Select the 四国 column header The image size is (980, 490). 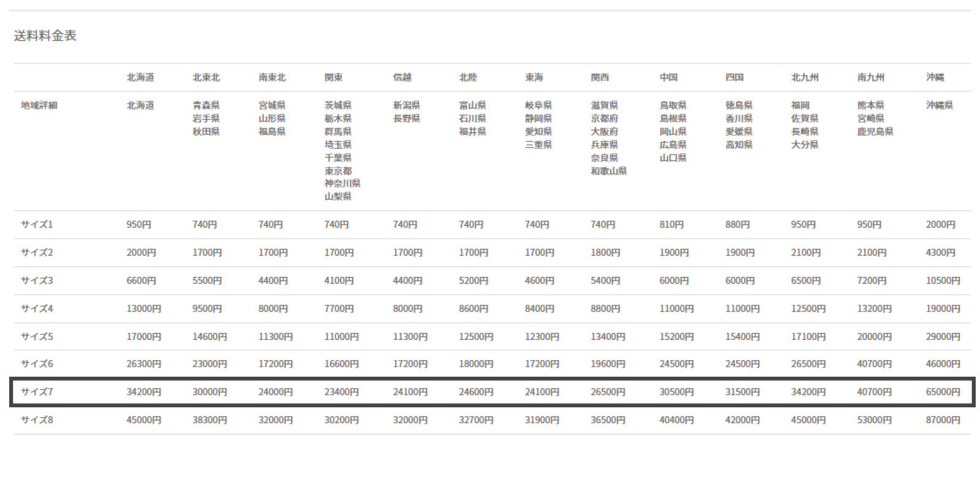[734, 77]
